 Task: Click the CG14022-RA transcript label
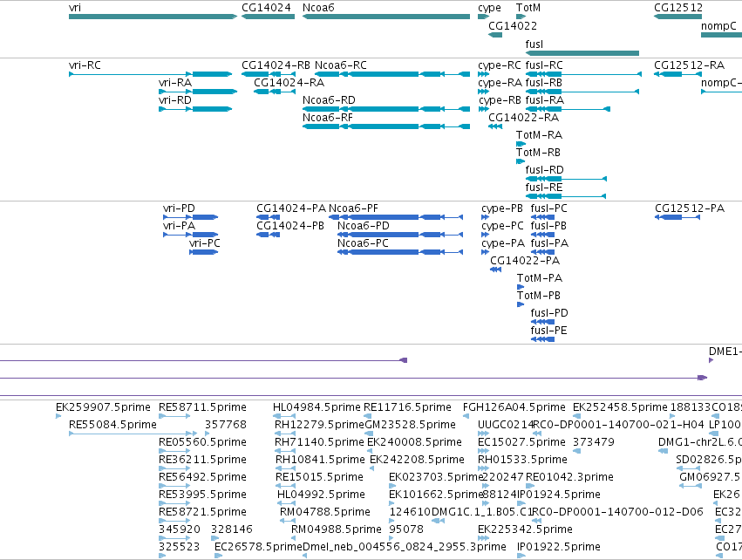523,118
